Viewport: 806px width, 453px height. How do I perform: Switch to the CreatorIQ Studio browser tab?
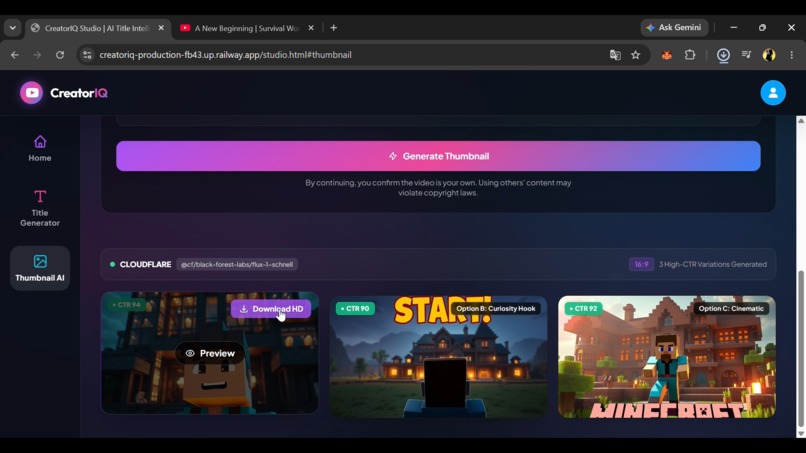click(98, 28)
